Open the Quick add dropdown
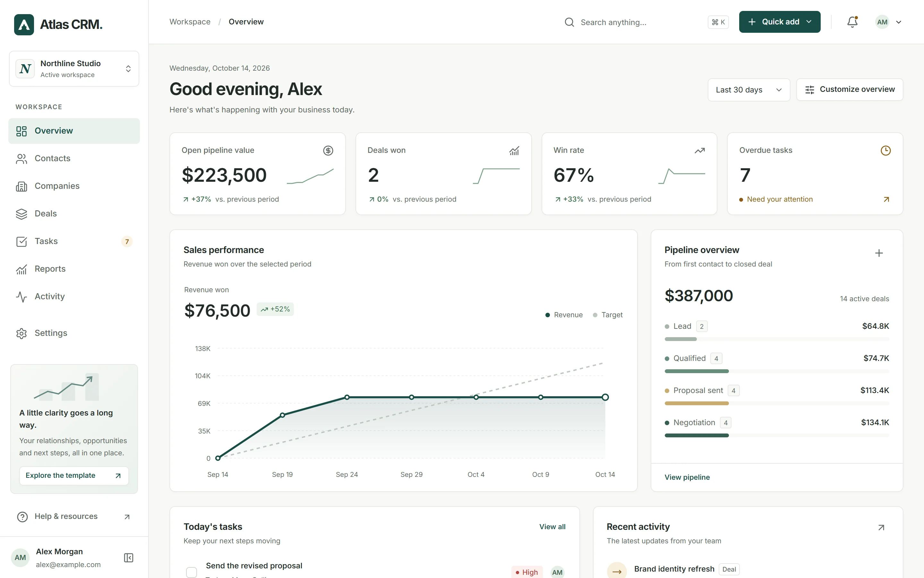Image resolution: width=924 pixels, height=578 pixels. point(779,22)
